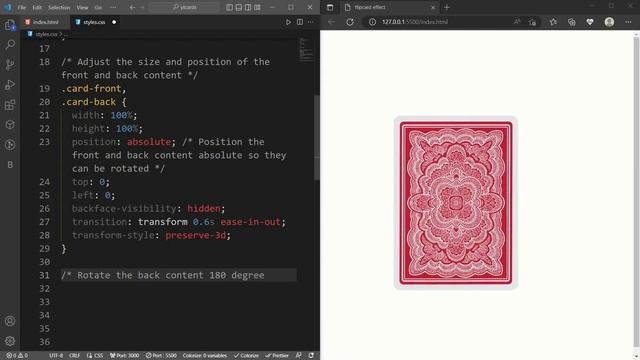Click the preserve-3d value on line 28
The image size is (640, 360).
(x=196, y=235)
